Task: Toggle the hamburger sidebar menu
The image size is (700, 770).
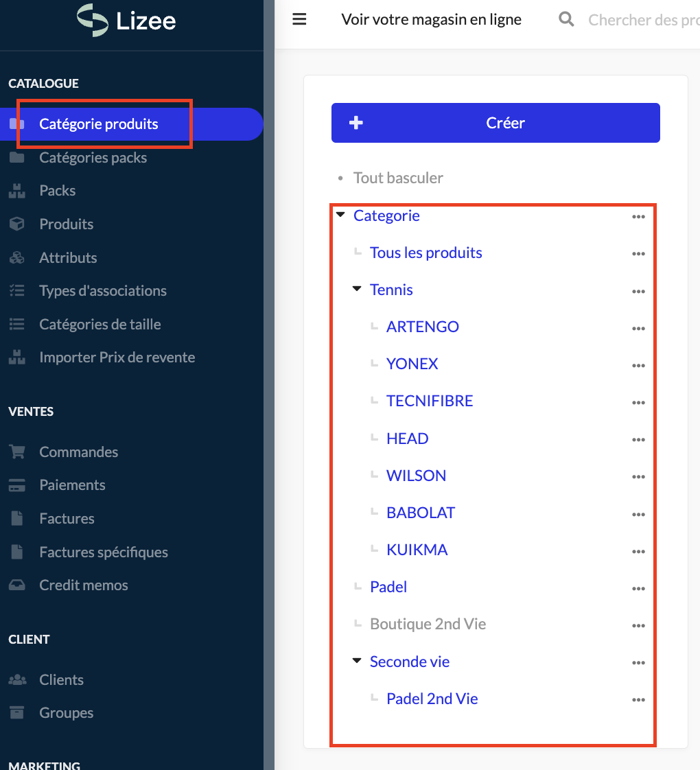Action: pos(299,19)
